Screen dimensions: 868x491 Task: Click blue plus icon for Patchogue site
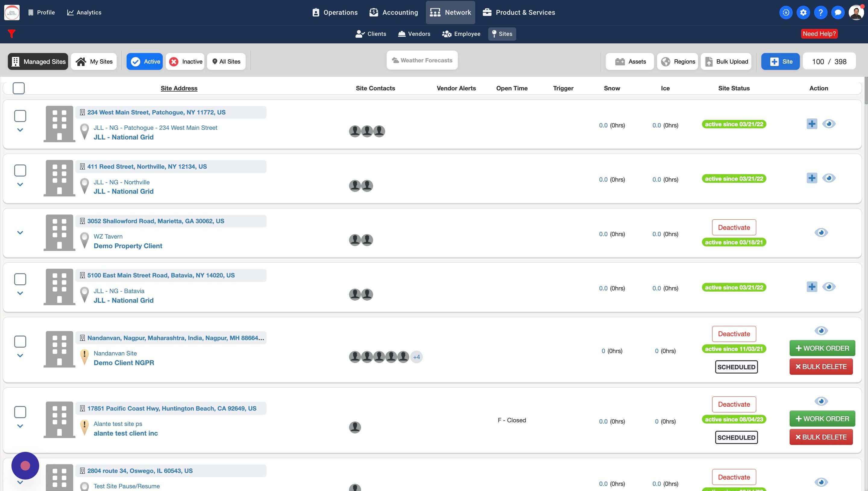click(x=812, y=124)
